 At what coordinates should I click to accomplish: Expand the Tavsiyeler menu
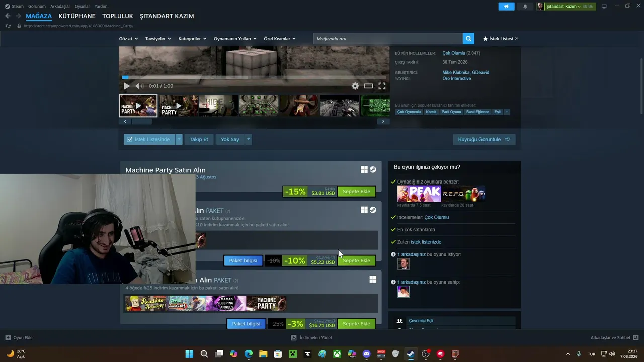pyautogui.click(x=158, y=39)
